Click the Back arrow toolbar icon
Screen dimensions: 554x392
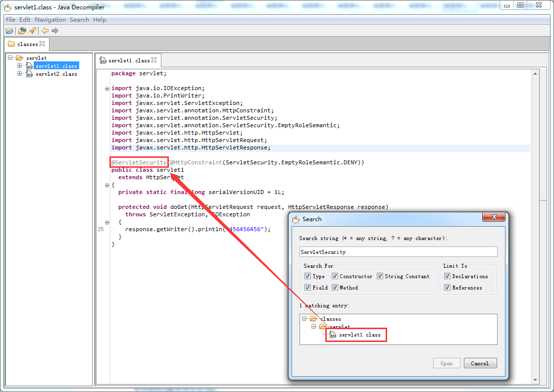coord(45,31)
